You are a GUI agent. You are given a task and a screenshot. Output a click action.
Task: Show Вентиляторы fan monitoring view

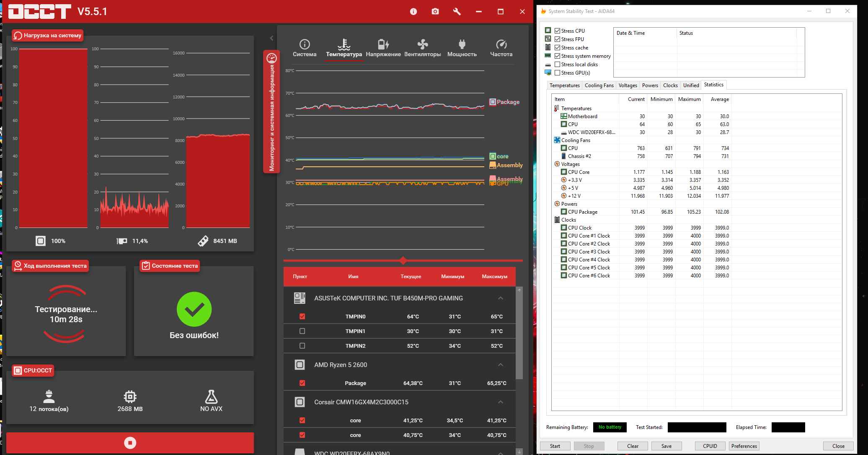click(422, 48)
